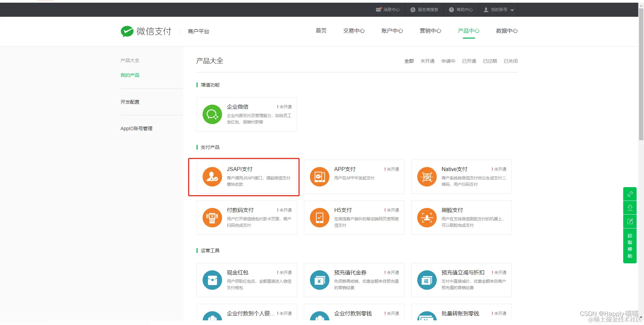Open the 企业微信 product icon
644x325 pixels.
[212, 114]
